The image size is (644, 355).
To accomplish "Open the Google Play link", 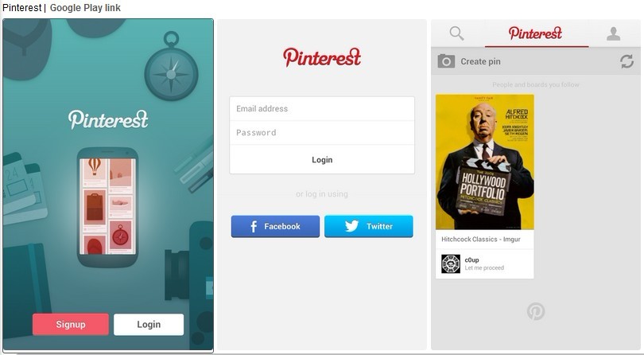I will pos(85,8).
